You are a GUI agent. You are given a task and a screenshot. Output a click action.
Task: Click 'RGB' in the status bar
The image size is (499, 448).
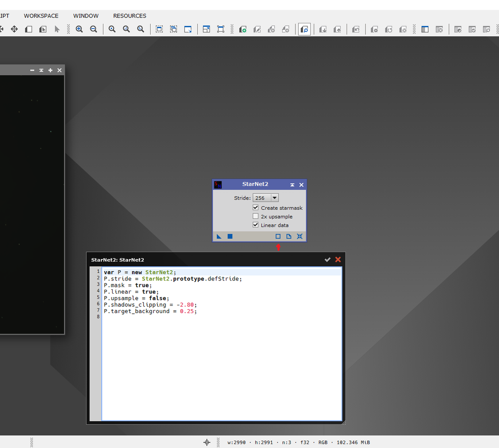click(323, 442)
